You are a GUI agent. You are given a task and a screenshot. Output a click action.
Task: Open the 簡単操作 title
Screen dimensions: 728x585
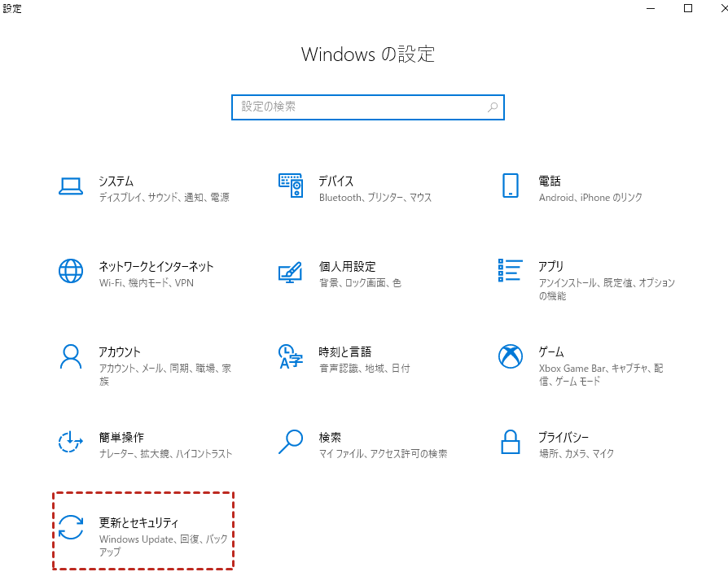click(x=121, y=437)
